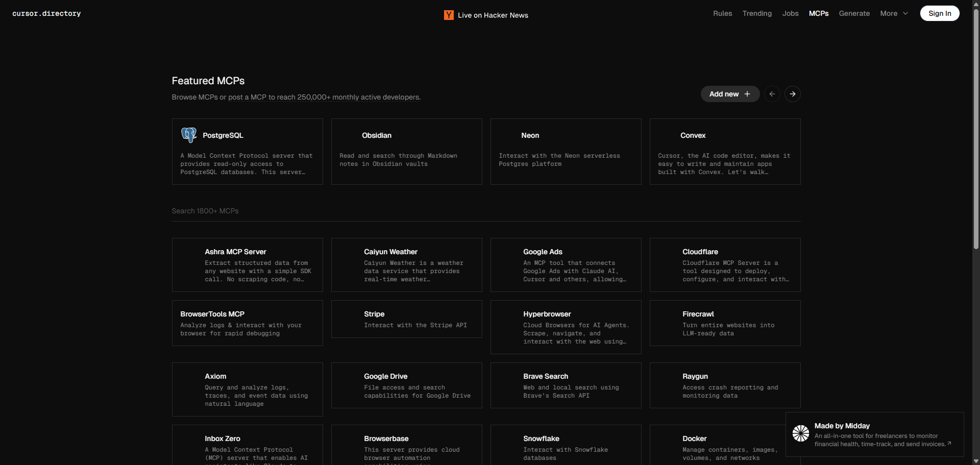Viewport: 980px width, 465px height.
Task: Open the Firecrawl MCP card
Action: coord(725,323)
